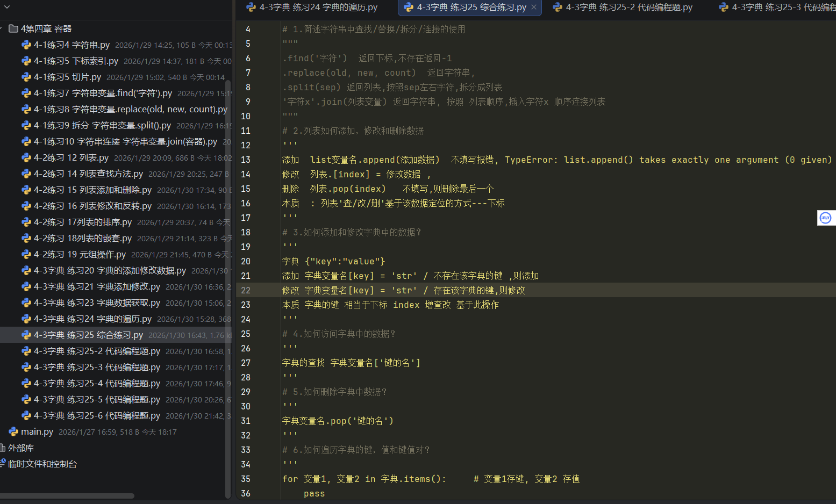
Task: Close the 练习25 综合练习.py tab
Action: [534, 8]
